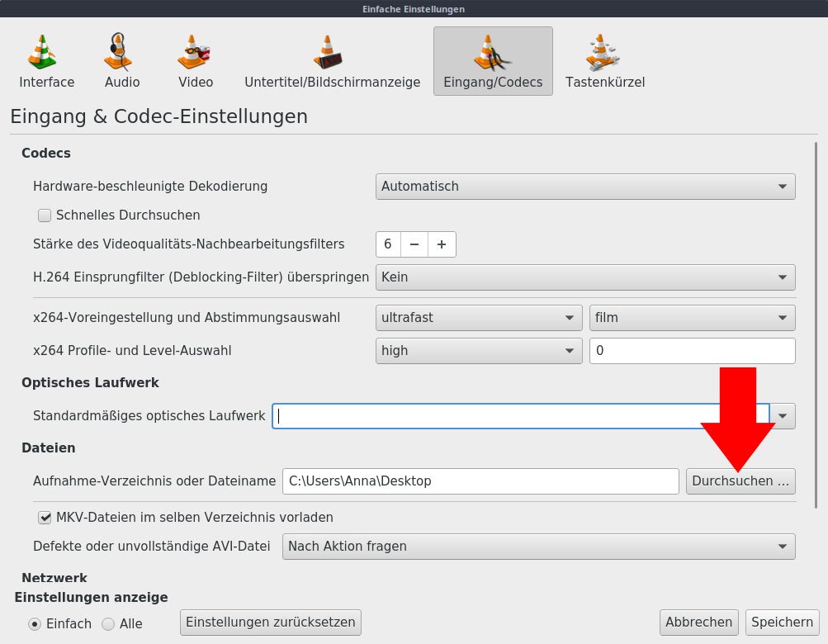Viewport: 828px width, 644px height.
Task: Enable Schnelles Durchsuchen
Action: pos(44,215)
